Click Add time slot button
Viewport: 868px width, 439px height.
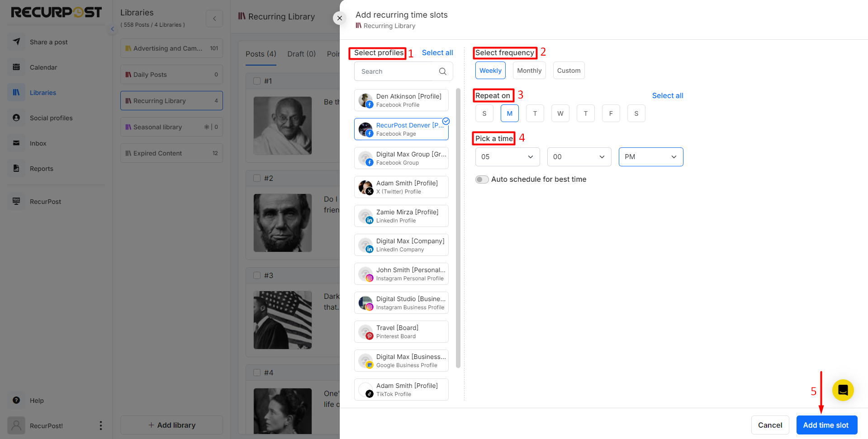(x=826, y=425)
